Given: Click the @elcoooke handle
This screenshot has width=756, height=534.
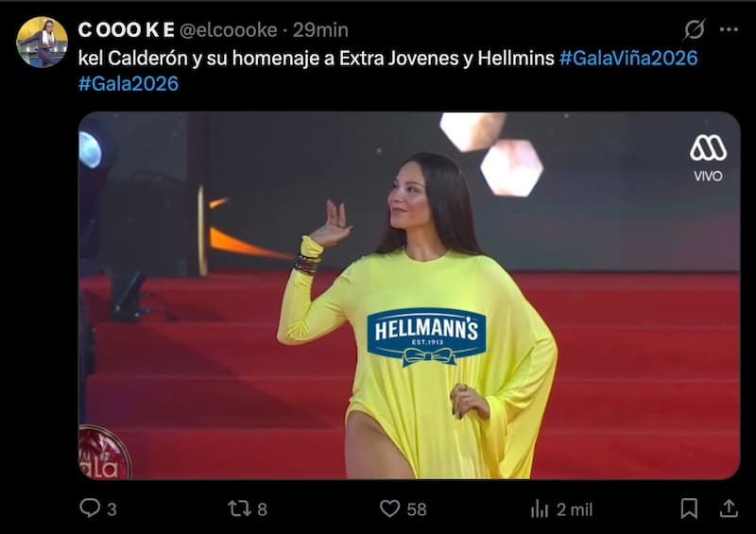Looking at the screenshot, I should tap(229, 30).
